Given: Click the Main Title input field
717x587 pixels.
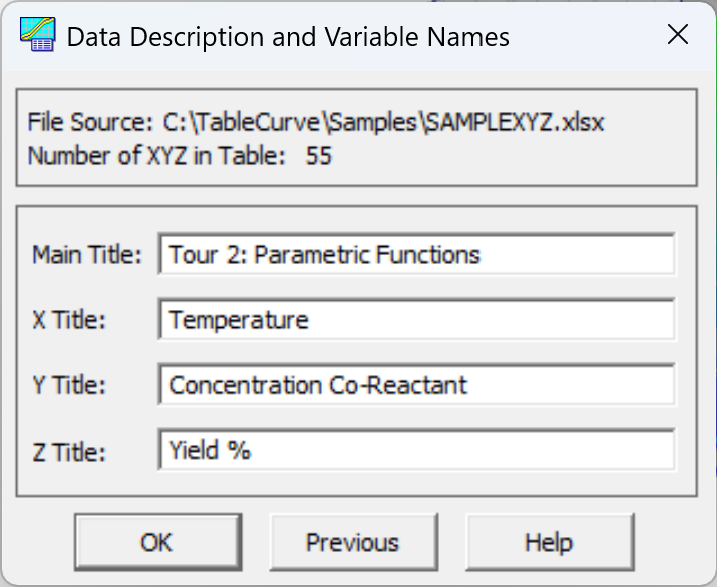Looking at the screenshot, I should pyautogui.click(x=417, y=254).
